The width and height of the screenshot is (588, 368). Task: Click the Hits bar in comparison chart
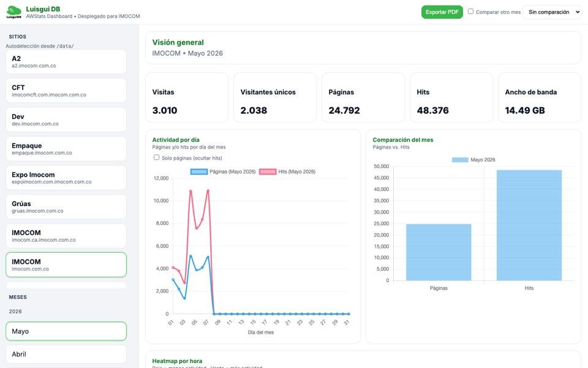[529, 225]
